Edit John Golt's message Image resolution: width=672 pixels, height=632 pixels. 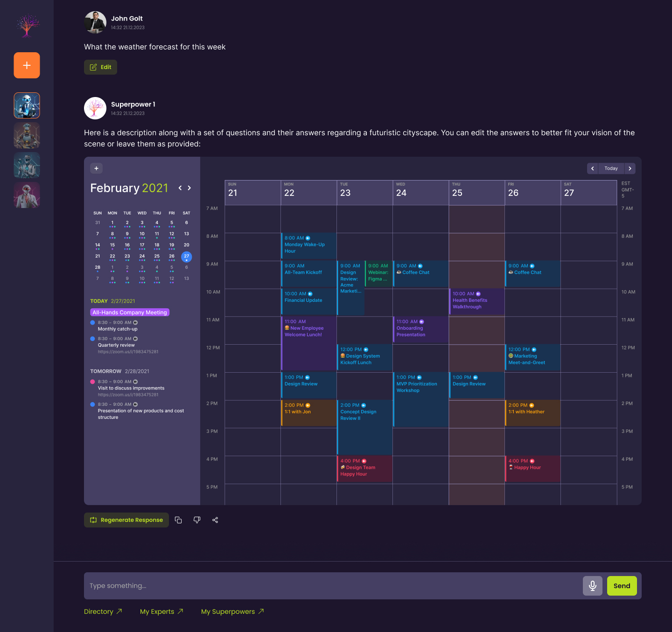(101, 67)
